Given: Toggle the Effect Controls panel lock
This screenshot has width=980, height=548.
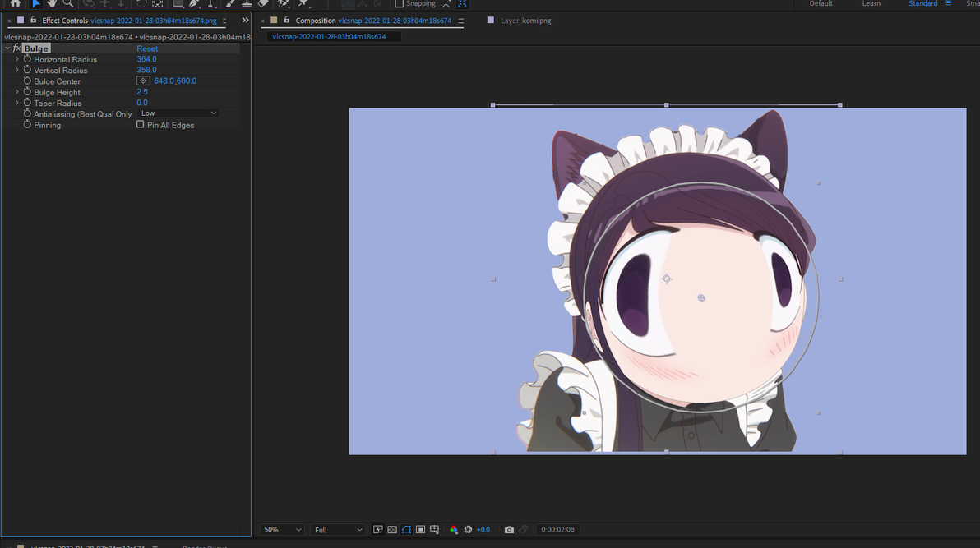Looking at the screenshot, I should (x=34, y=20).
